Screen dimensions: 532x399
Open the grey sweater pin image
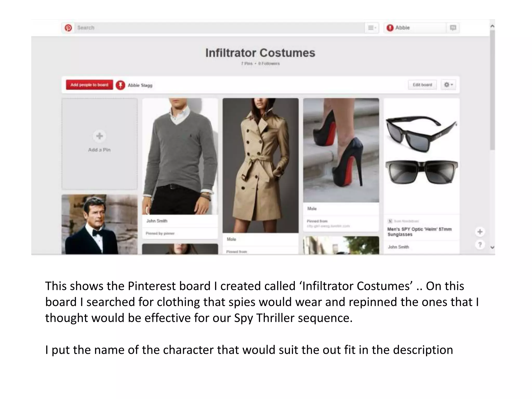point(180,156)
